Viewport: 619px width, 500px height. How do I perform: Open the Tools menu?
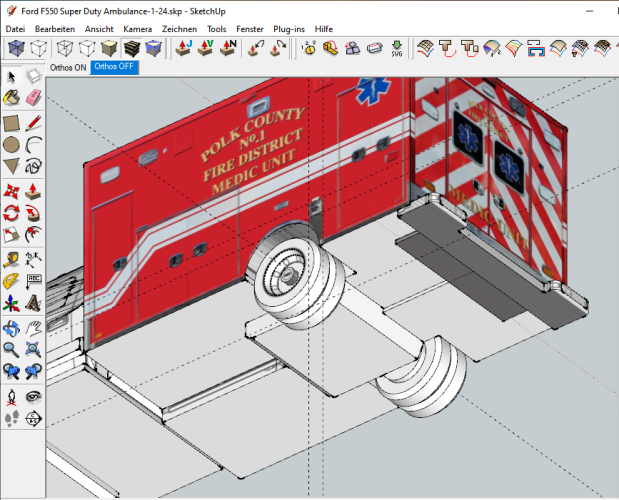click(x=217, y=29)
